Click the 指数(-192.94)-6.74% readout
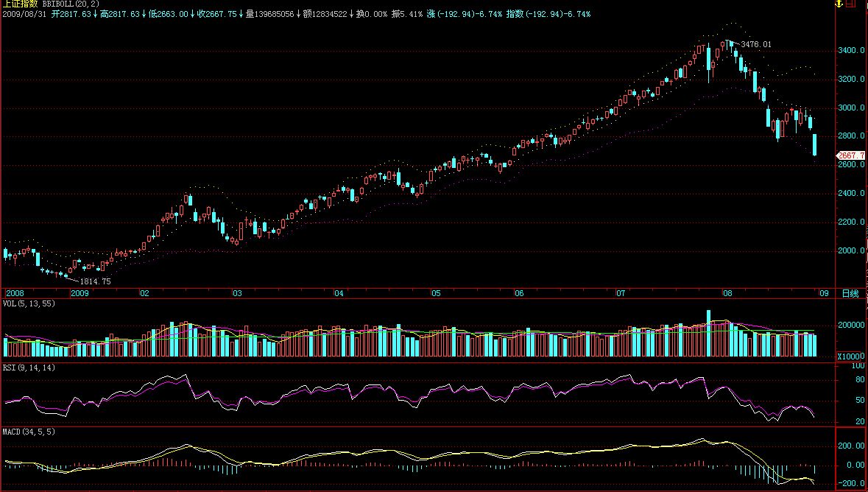This screenshot has width=868, height=492. pos(548,14)
